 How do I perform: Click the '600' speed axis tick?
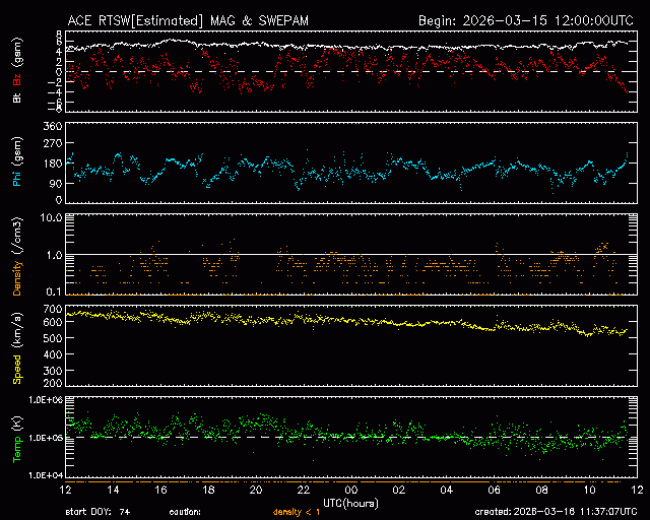point(53,322)
